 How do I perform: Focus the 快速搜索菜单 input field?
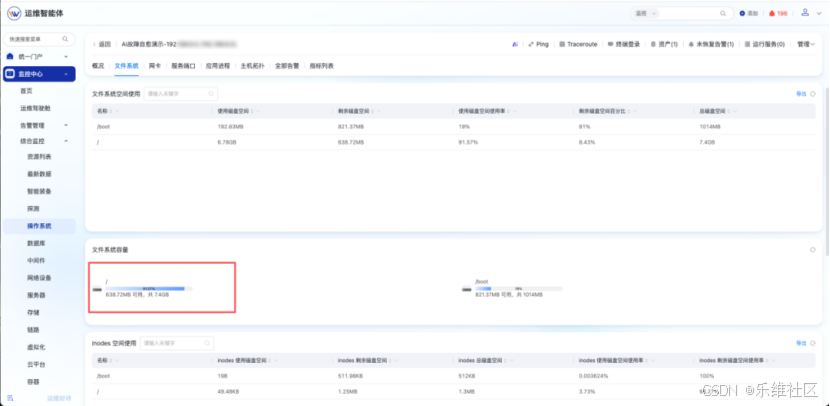39,39
